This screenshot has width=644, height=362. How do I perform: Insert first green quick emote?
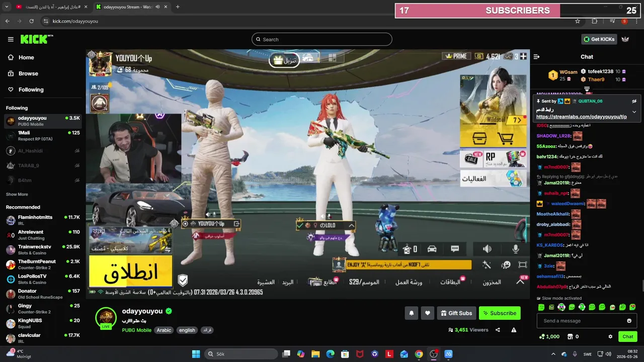click(x=541, y=307)
